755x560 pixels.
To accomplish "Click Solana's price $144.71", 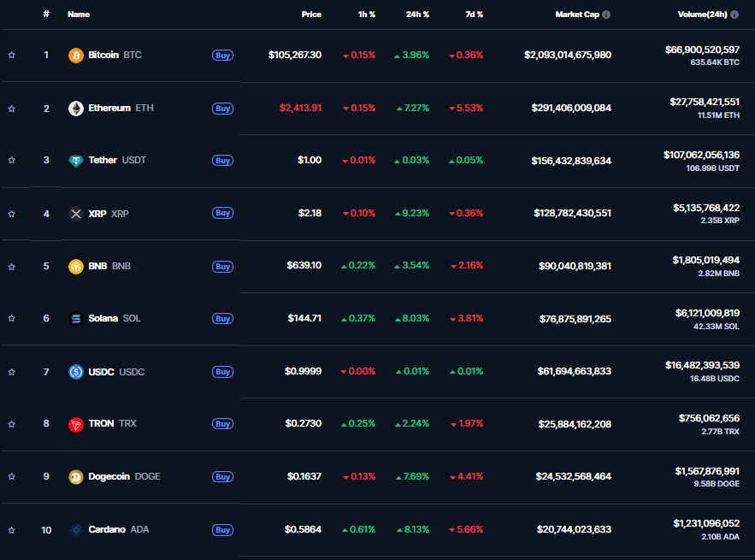I will coord(304,318).
